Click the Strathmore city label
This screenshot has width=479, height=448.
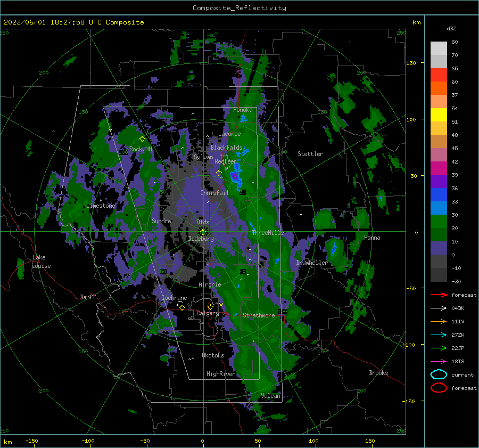click(259, 315)
